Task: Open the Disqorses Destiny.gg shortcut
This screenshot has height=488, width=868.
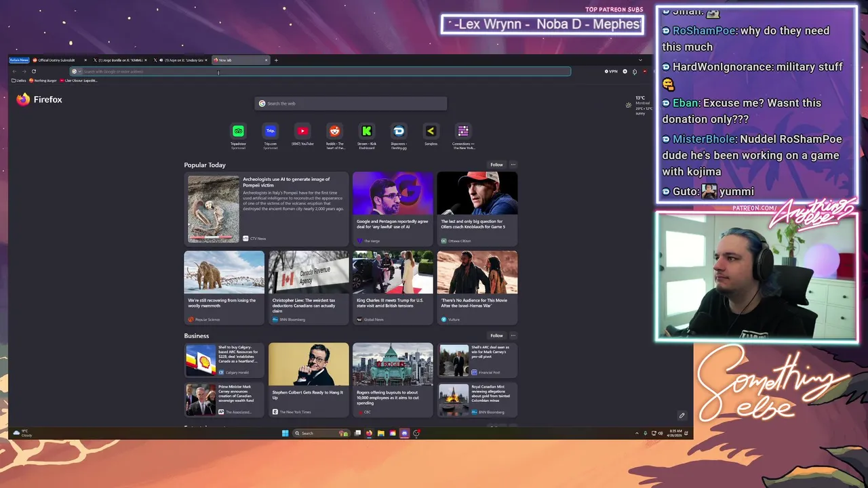Action: [x=399, y=136]
